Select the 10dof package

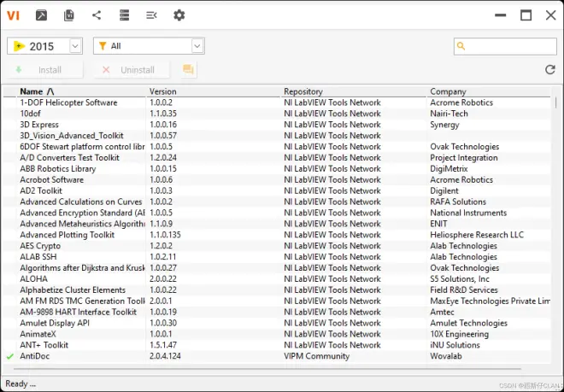tap(30, 114)
